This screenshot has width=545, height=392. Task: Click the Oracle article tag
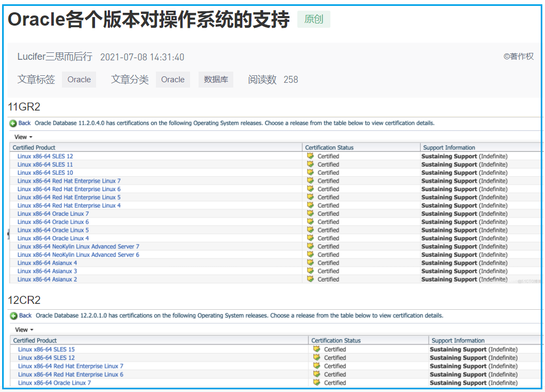coord(79,80)
